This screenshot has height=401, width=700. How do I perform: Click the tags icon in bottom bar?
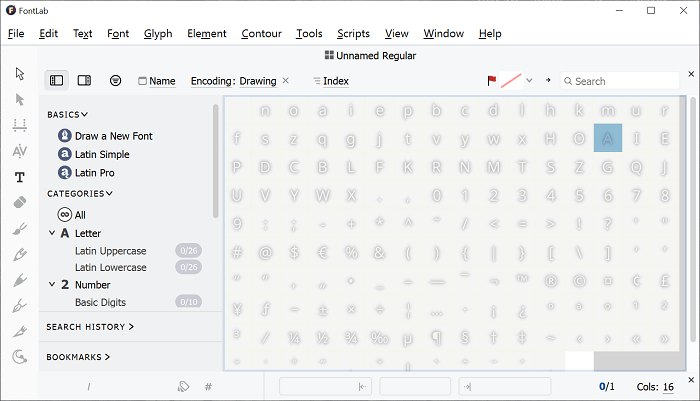(183, 386)
